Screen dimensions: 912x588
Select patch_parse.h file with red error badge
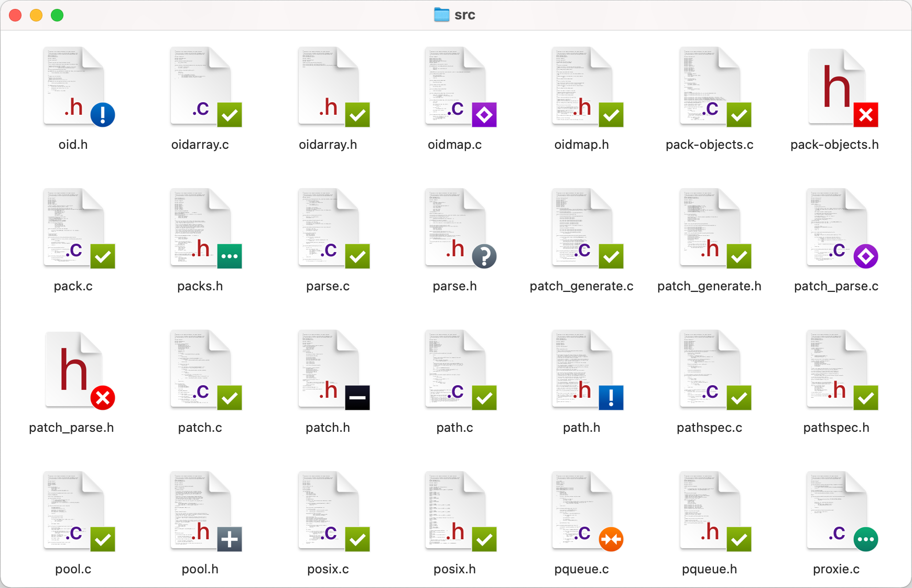click(x=74, y=370)
